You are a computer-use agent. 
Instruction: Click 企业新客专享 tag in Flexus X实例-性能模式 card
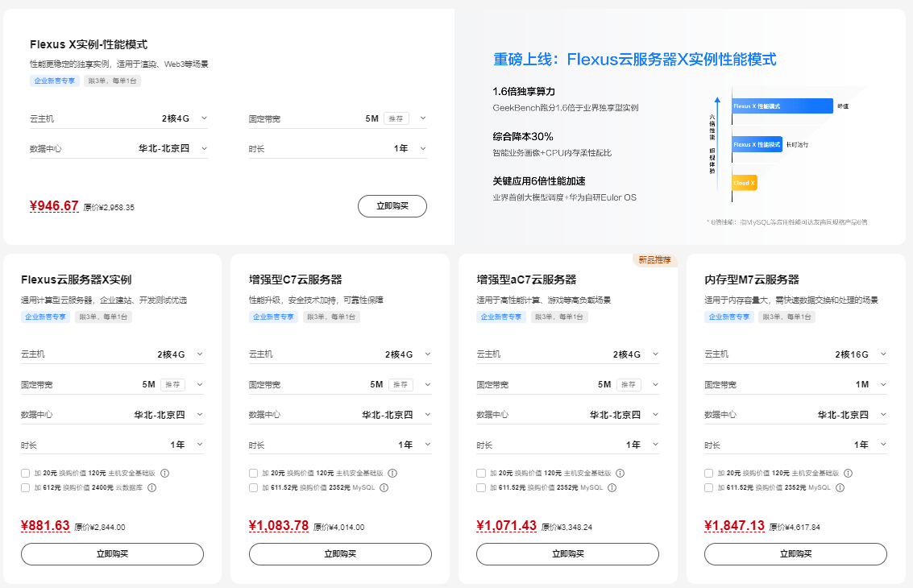pyautogui.click(x=55, y=81)
